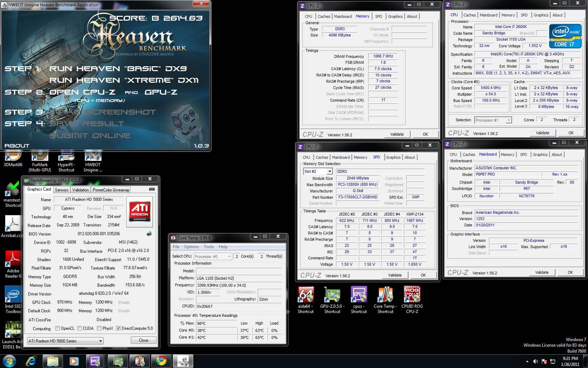The image size is (588, 368).
Task: Open the ATI Radeon HD 5800 Series dropdown
Action: tap(65, 341)
